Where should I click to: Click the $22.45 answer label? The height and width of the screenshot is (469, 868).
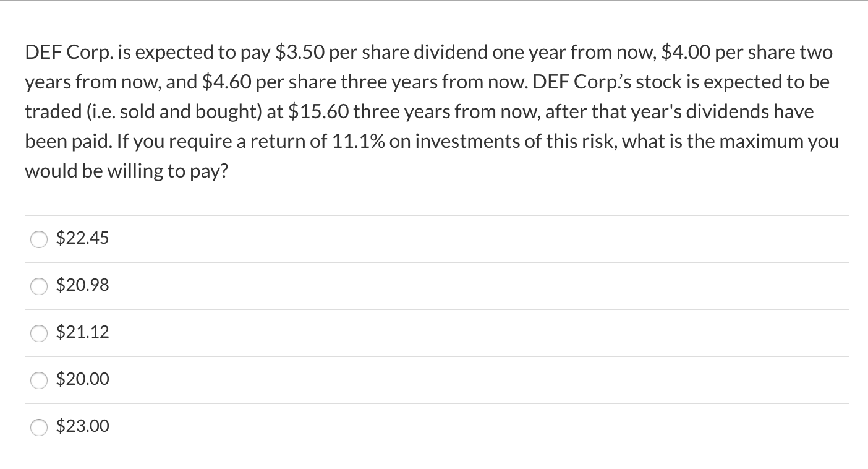tap(82, 238)
